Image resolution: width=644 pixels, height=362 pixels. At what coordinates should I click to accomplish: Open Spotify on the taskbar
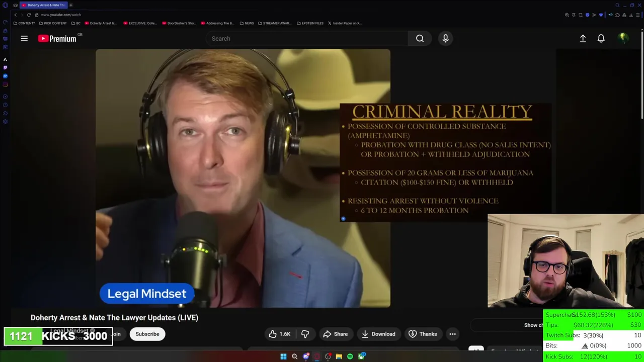click(x=350, y=356)
